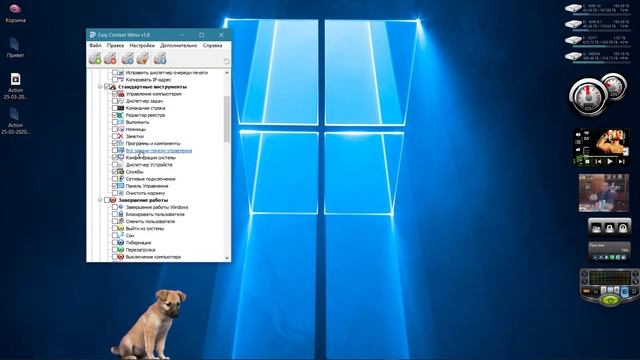The width and height of the screenshot is (640, 360).
Task: Click the padlock icon beside Блокировать пользователя
Action: coord(120,214)
